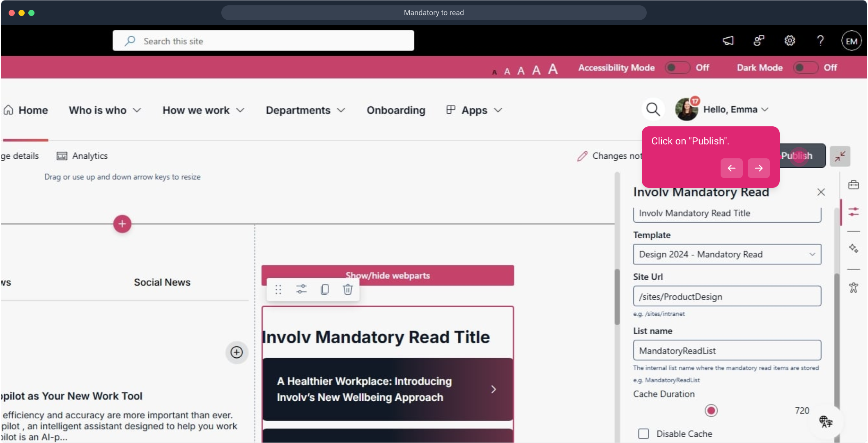Select the Social News tab
868x443 pixels.
[x=162, y=282]
